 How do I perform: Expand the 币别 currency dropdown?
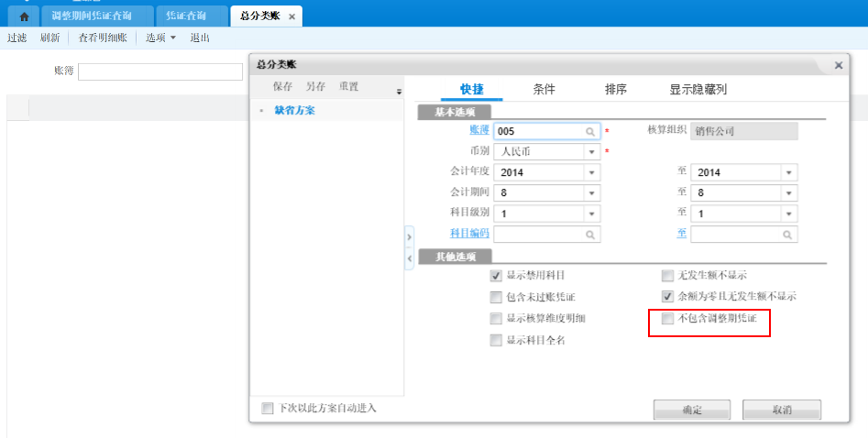(591, 152)
